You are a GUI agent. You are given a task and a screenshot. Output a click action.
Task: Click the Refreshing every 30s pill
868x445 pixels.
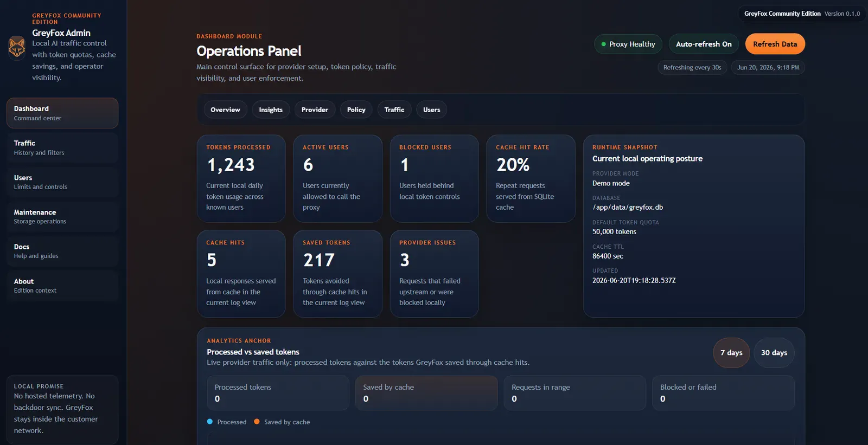(692, 67)
